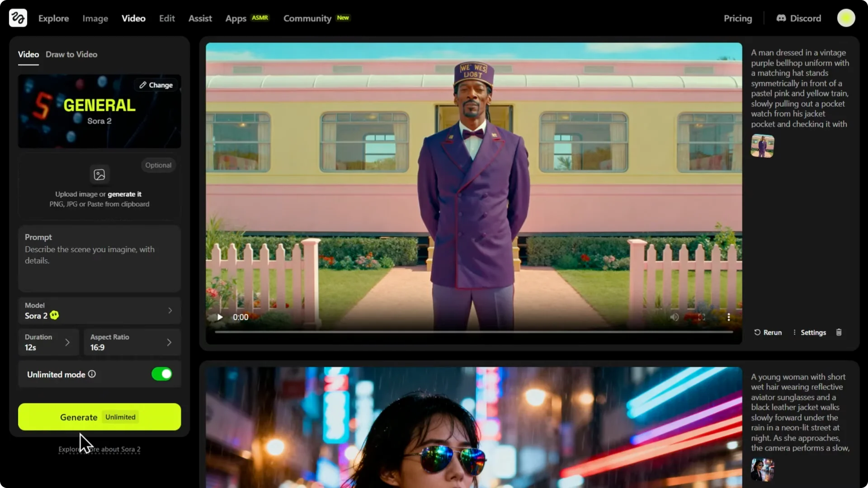Expand the Model Sora 2 selector

point(99,311)
